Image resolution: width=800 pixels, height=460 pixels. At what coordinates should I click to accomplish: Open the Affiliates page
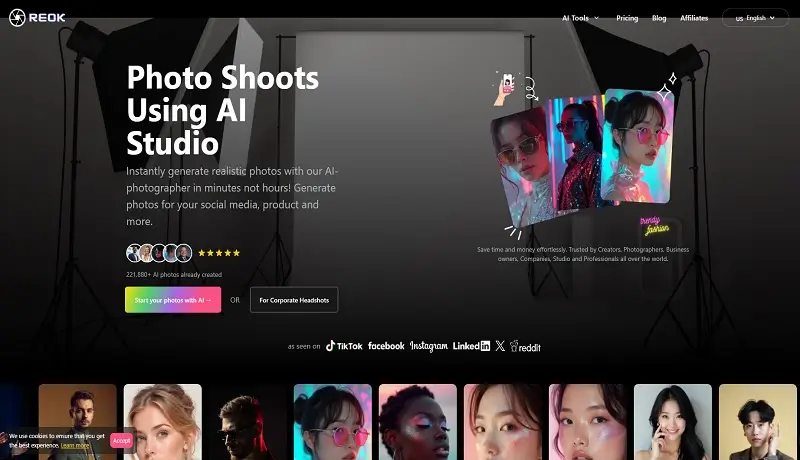(x=694, y=18)
